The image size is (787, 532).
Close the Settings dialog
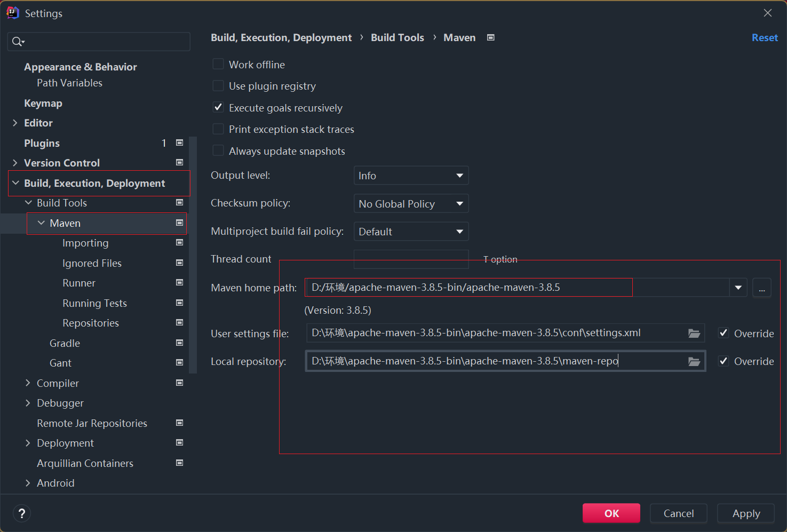click(x=768, y=13)
